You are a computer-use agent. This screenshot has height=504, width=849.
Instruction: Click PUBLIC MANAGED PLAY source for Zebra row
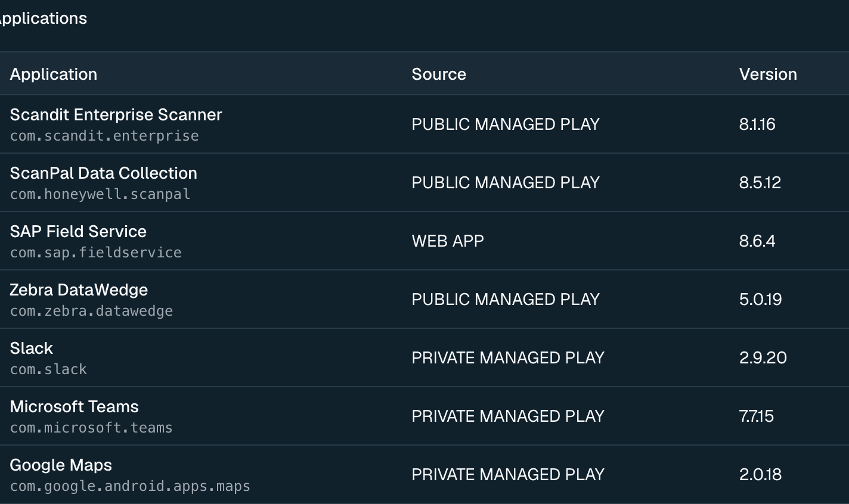[506, 299]
